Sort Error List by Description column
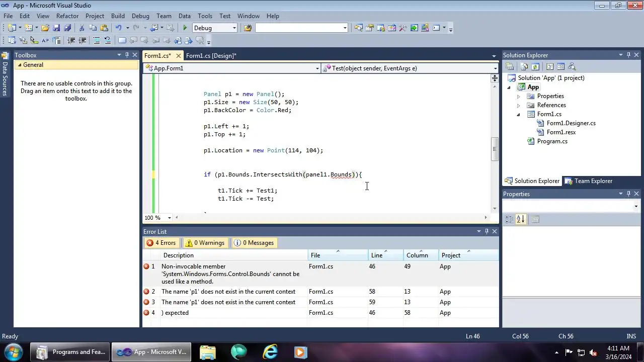This screenshot has height=362, width=644. pyautogui.click(x=233, y=255)
